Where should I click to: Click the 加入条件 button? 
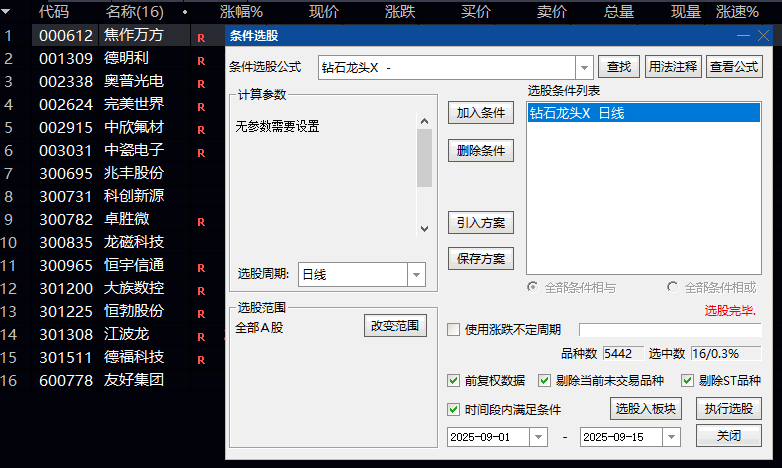(x=481, y=113)
